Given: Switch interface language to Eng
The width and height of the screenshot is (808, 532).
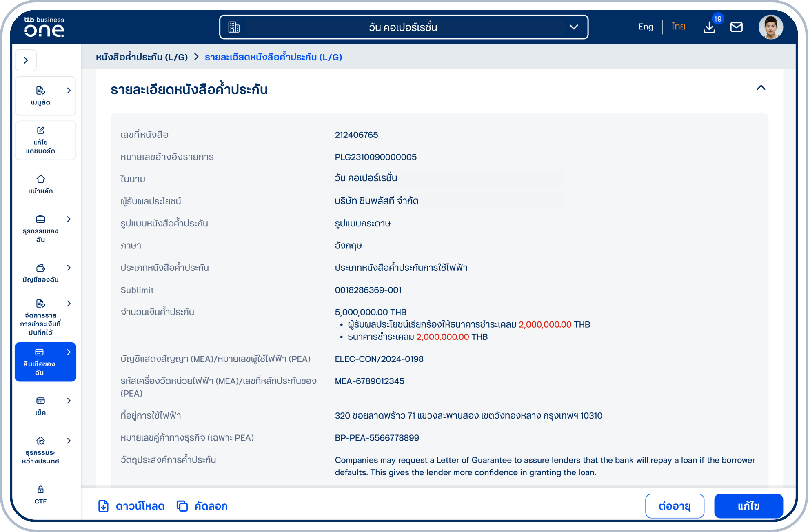Looking at the screenshot, I should (645, 26).
